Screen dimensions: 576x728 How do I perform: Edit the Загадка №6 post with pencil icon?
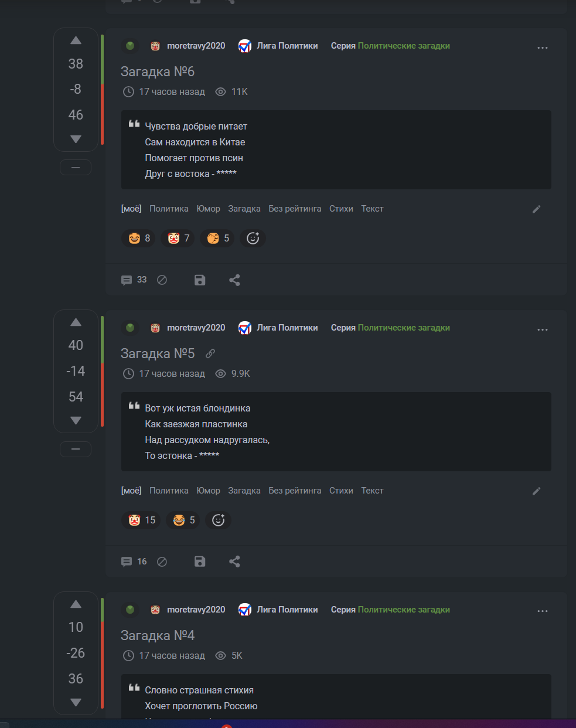(x=536, y=209)
